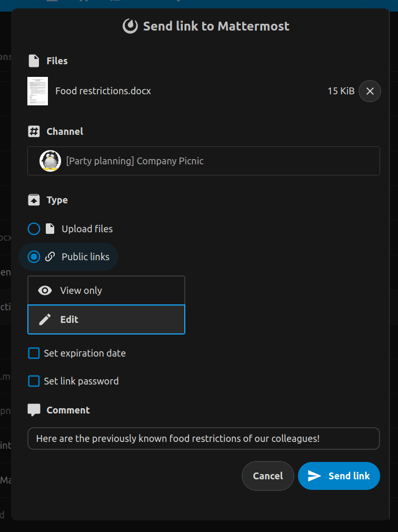Choose the View only permission option

tap(106, 290)
